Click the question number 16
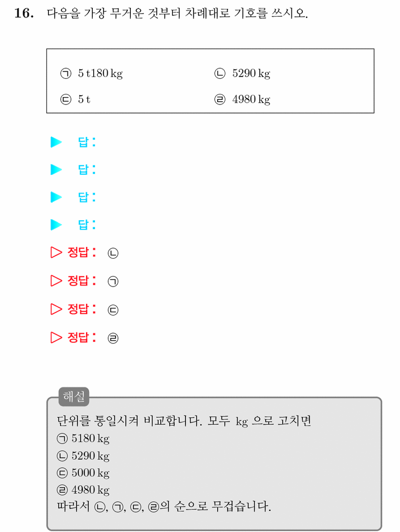This screenshot has height=532, width=400. point(24,13)
